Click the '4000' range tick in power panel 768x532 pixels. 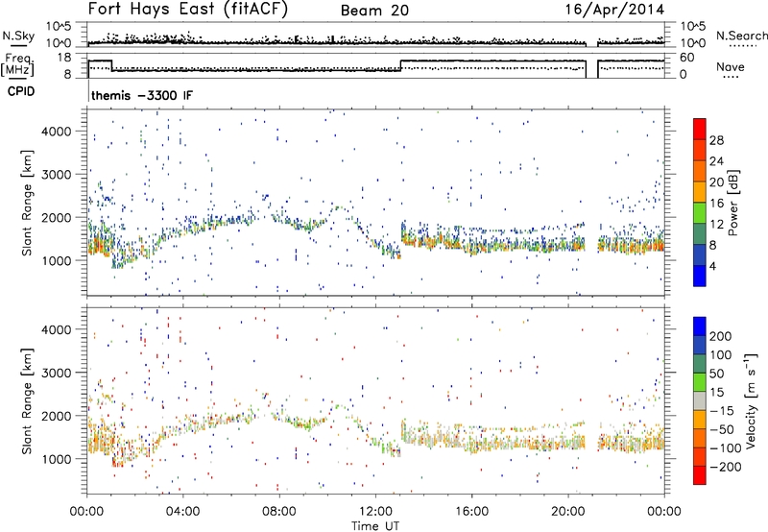pyautogui.click(x=57, y=132)
